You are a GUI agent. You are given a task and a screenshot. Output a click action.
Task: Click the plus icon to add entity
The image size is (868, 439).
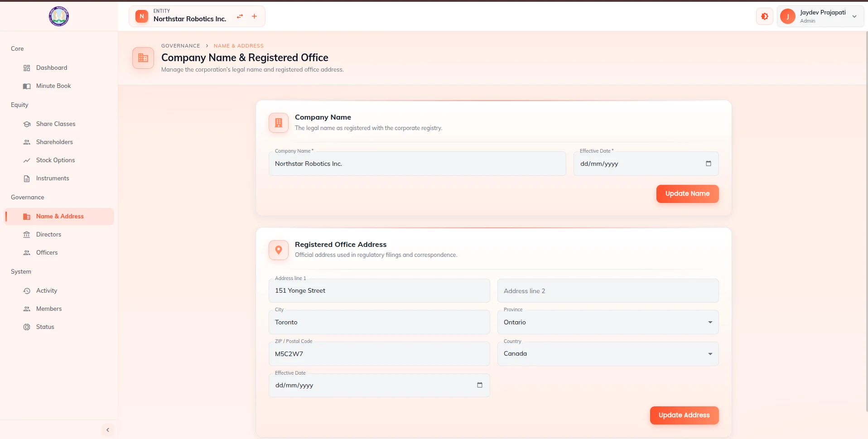click(255, 16)
